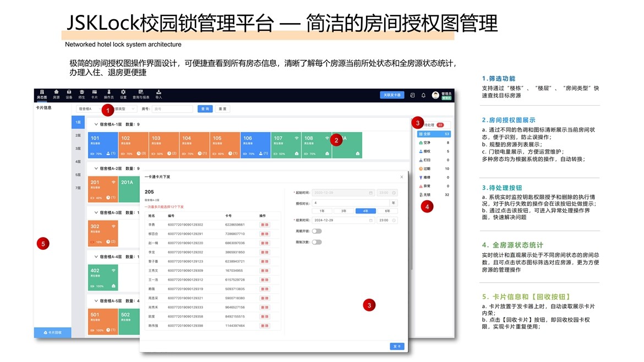Open the 宿舍楼A building dropdown

[x=88, y=109]
